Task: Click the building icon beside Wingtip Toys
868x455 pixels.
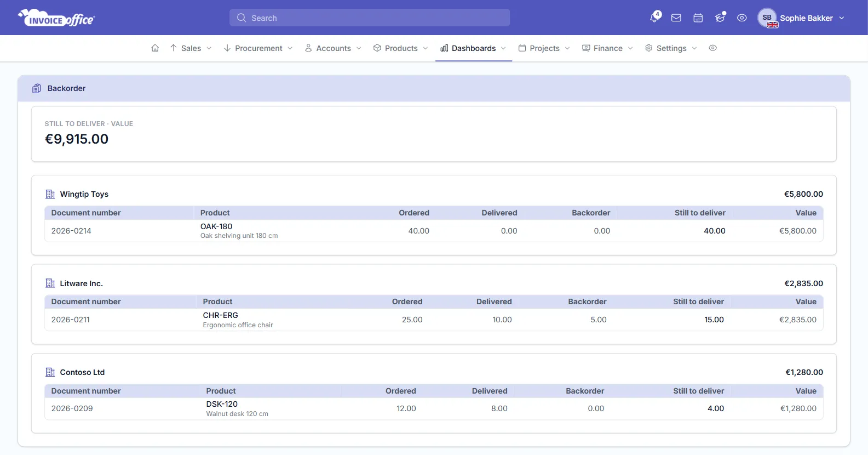Action: pyautogui.click(x=50, y=194)
